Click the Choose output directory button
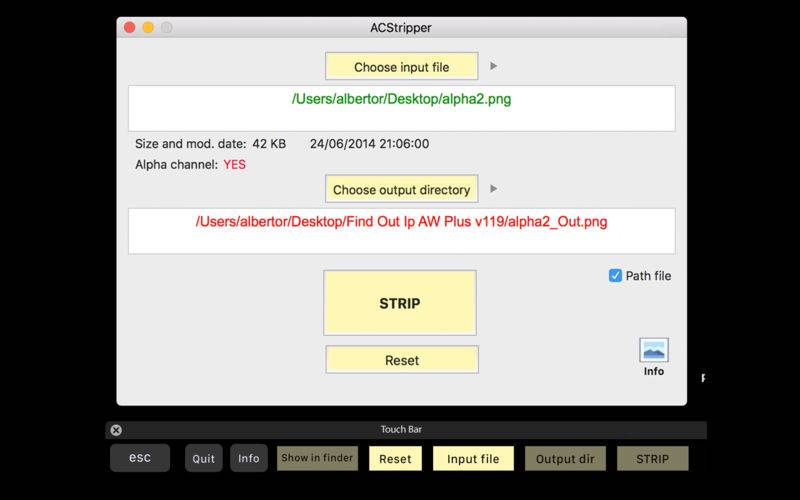800x500 pixels. point(402,189)
